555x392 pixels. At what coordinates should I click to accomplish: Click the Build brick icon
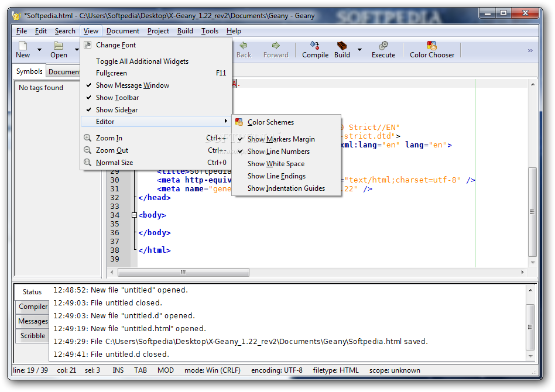point(341,45)
